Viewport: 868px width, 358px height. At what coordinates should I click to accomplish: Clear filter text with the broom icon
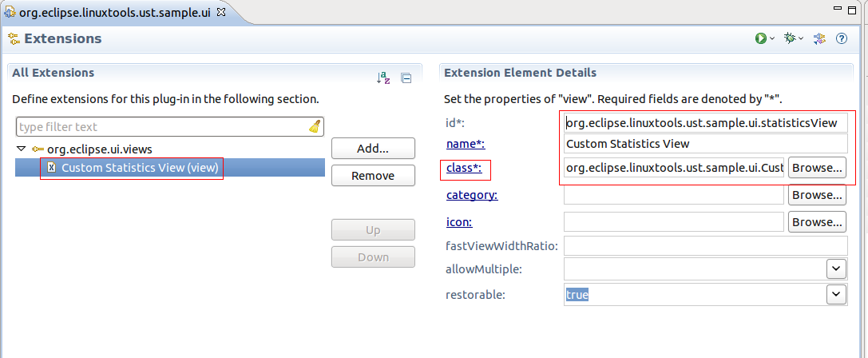[x=315, y=127]
